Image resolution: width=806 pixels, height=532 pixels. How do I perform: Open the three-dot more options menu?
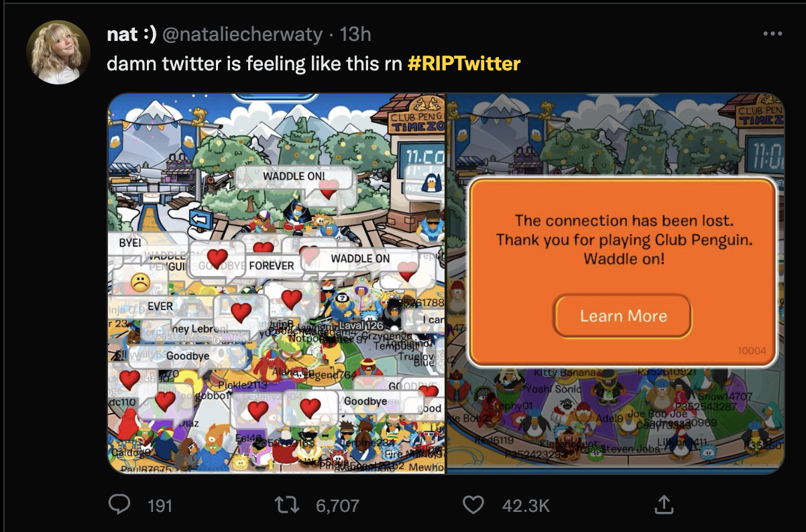[x=772, y=34]
